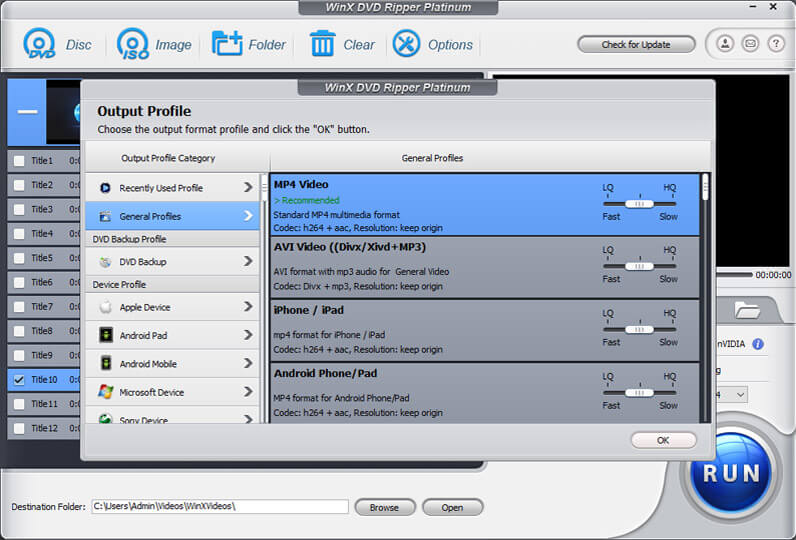Click the category list scrollbar handle
The height and width of the screenshot is (540, 796).
coord(264,187)
